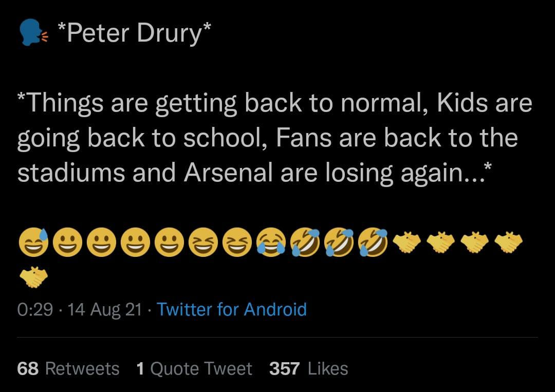The height and width of the screenshot is (392, 555).
Task: Click the face with tears of joy emoji
Action: (271, 242)
